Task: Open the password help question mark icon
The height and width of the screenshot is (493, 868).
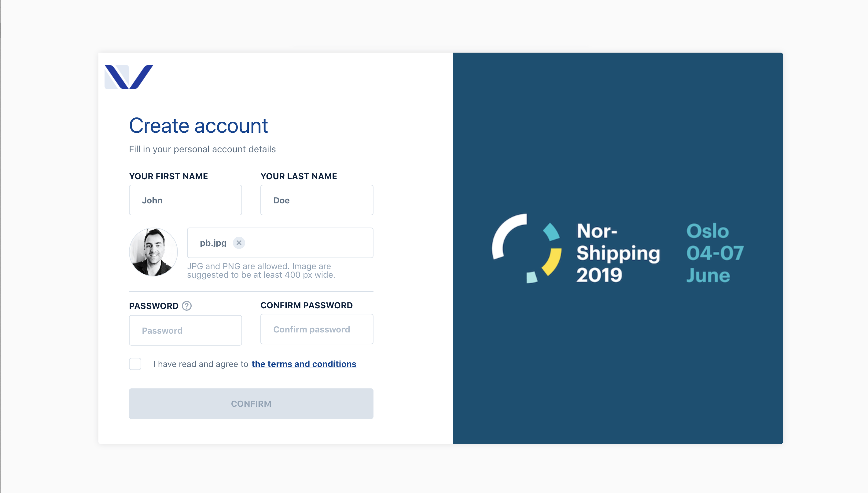Action: [x=187, y=306]
